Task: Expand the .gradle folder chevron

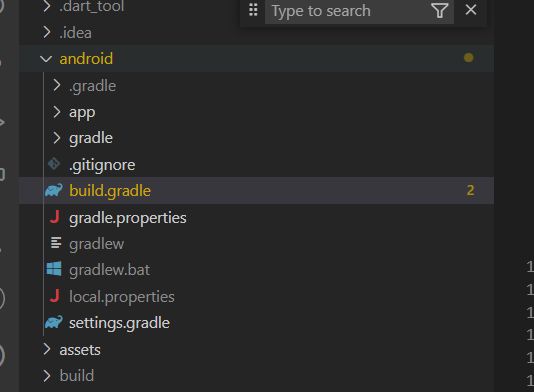Action: tap(56, 85)
